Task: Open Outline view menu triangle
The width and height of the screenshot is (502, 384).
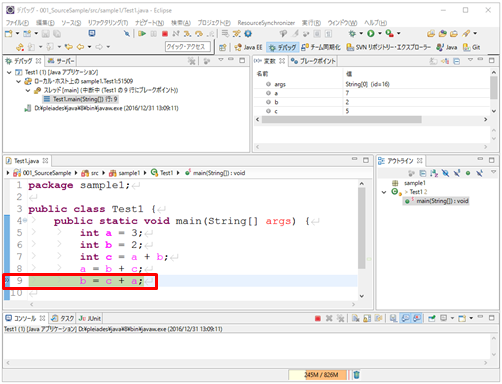Action: coord(493,172)
